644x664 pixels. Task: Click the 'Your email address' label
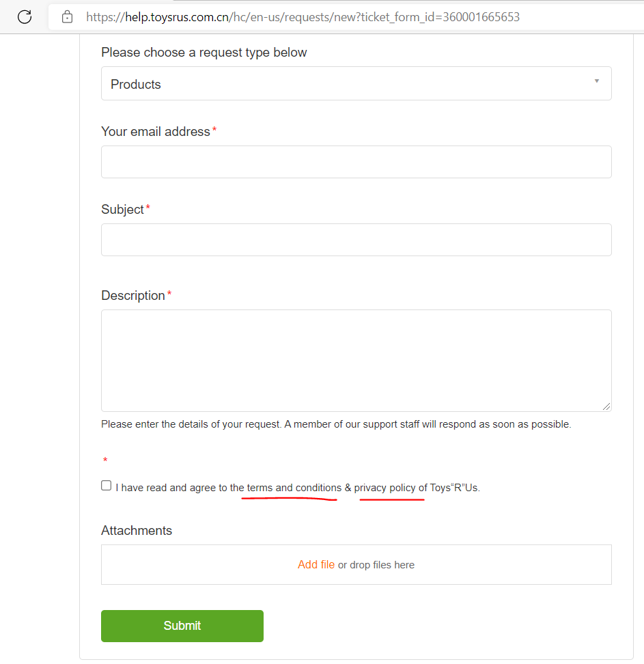156,131
